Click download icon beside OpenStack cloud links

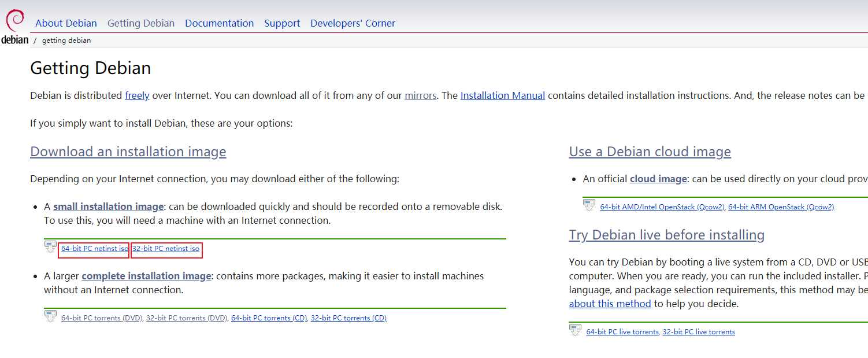[x=589, y=205]
